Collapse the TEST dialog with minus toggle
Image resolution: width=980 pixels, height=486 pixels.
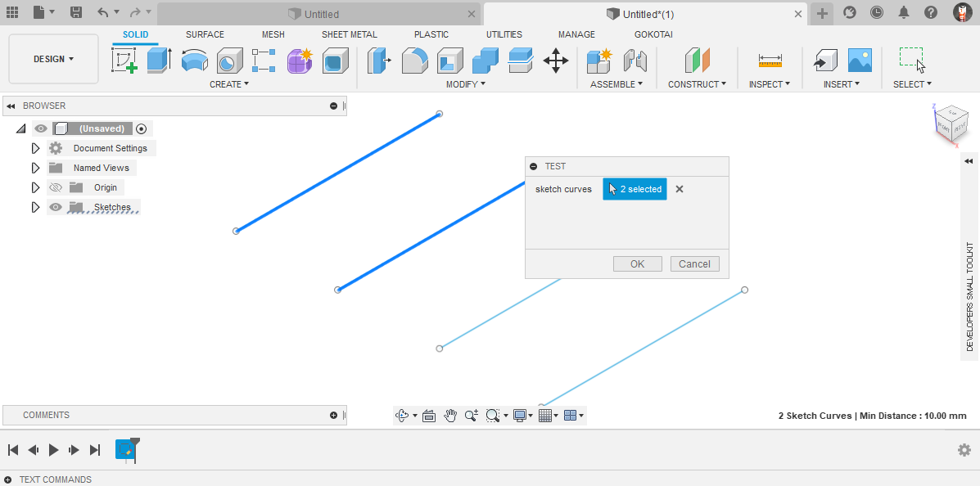533,166
